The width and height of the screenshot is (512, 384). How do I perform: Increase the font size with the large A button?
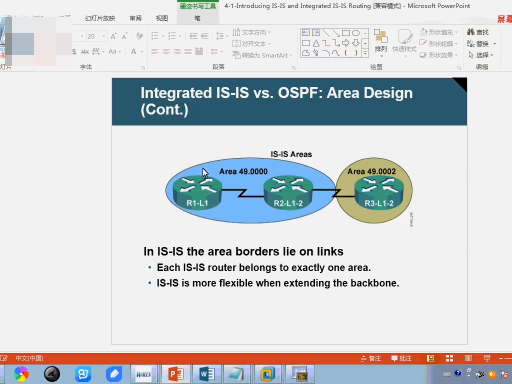[113, 36]
